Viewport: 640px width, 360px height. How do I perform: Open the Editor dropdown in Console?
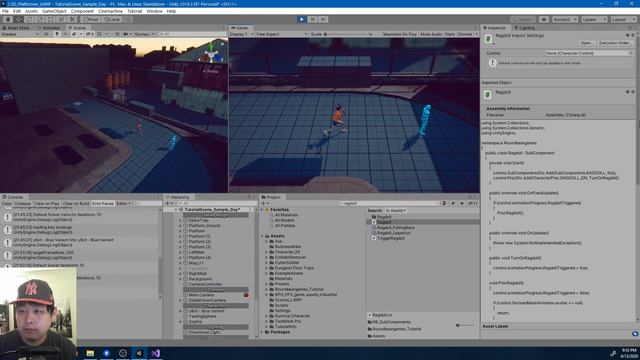(123, 203)
